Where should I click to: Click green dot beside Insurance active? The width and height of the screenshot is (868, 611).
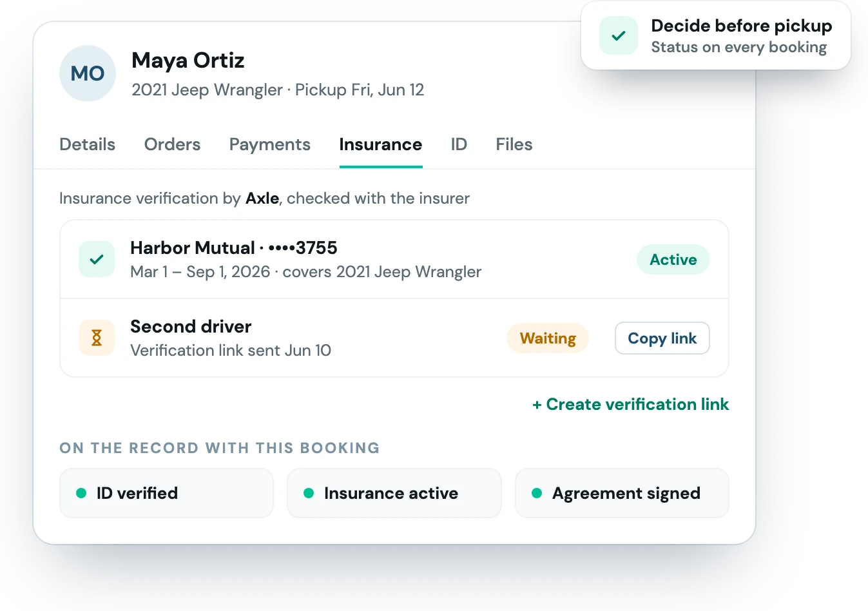pos(309,493)
